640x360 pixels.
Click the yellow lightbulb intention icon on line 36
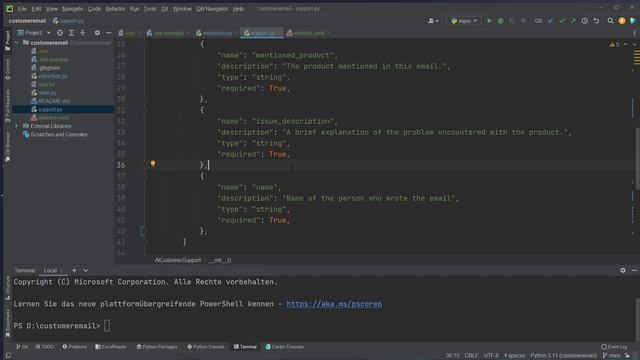pyautogui.click(x=153, y=164)
